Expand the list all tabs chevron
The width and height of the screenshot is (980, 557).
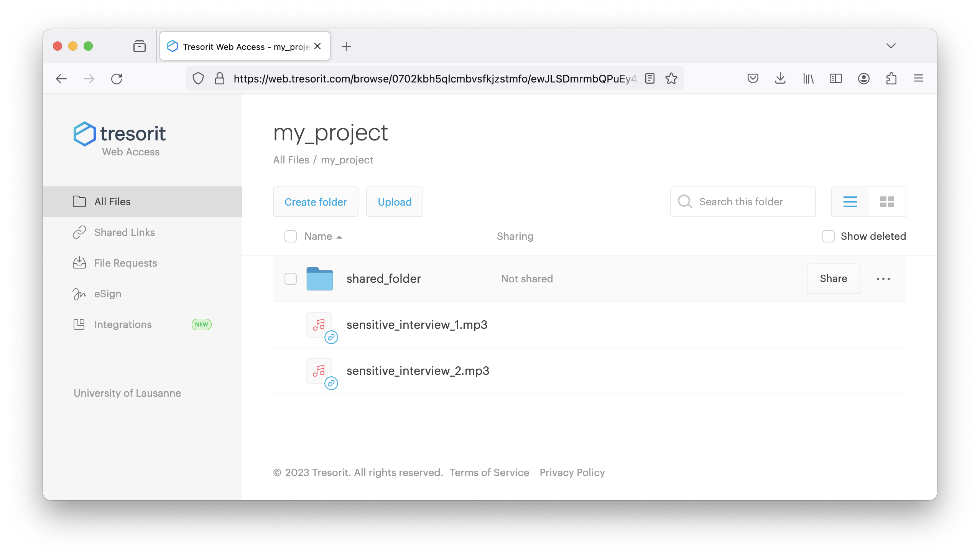pos(891,46)
